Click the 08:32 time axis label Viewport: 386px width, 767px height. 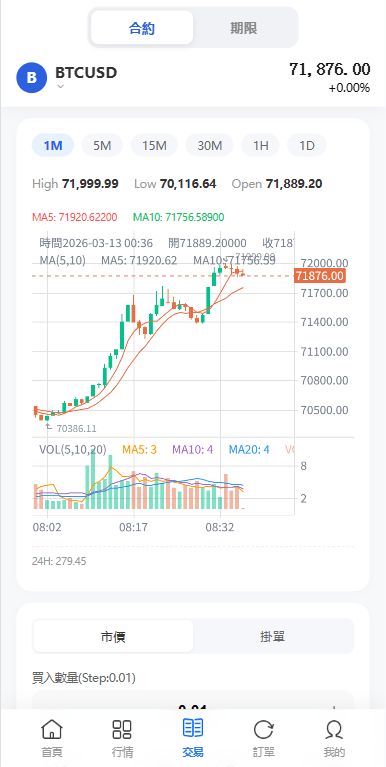(220, 528)
